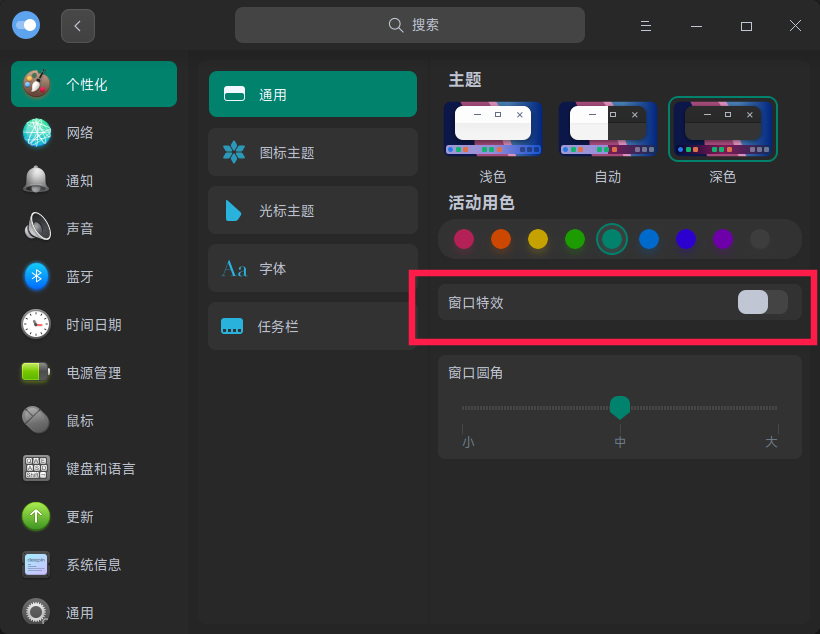
Task: Open the 电源管理 battery icon
Action: coord(36,372)
